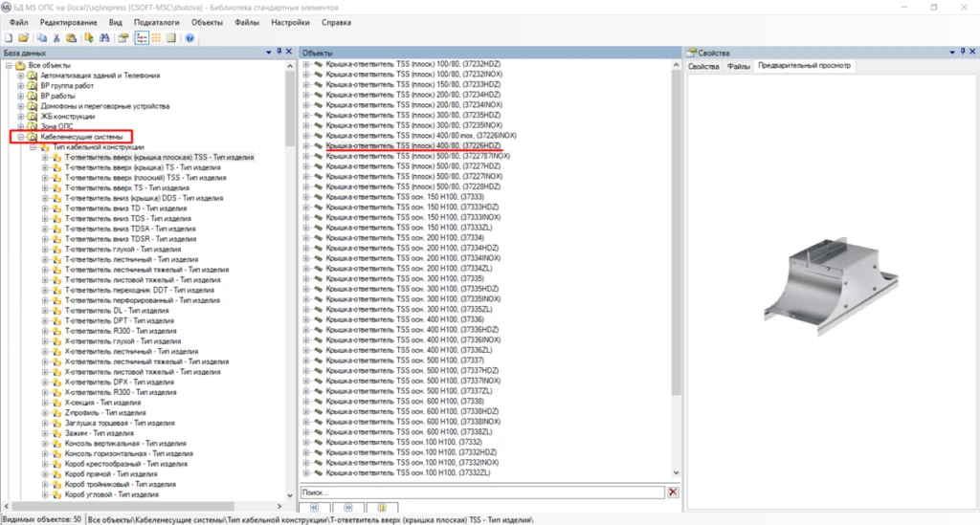This screenshot has height=525, width=980.
Task: Expand the Домофоны и переговорные устройства node
Action: pyautogui.click(x=20, y=106)
